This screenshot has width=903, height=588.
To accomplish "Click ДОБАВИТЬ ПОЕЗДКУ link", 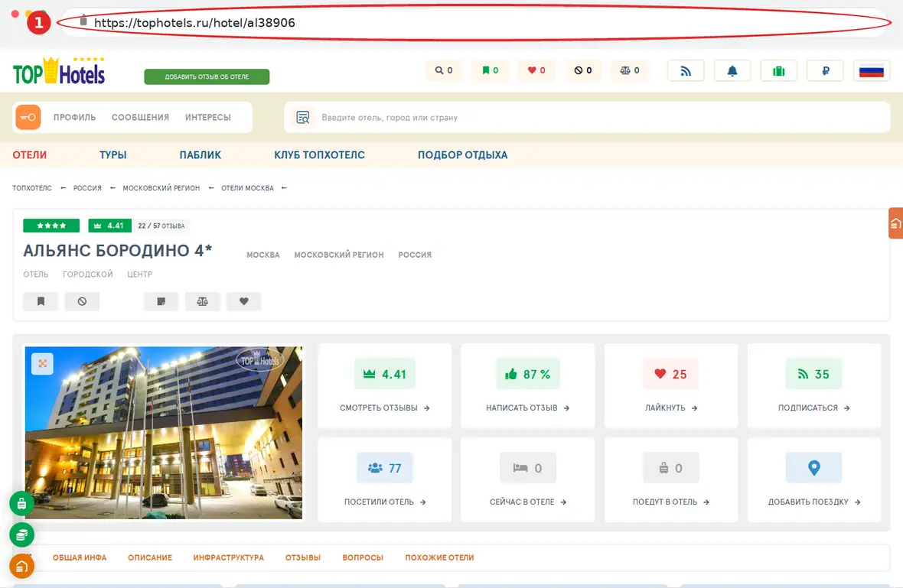I will tap(813, 502).
